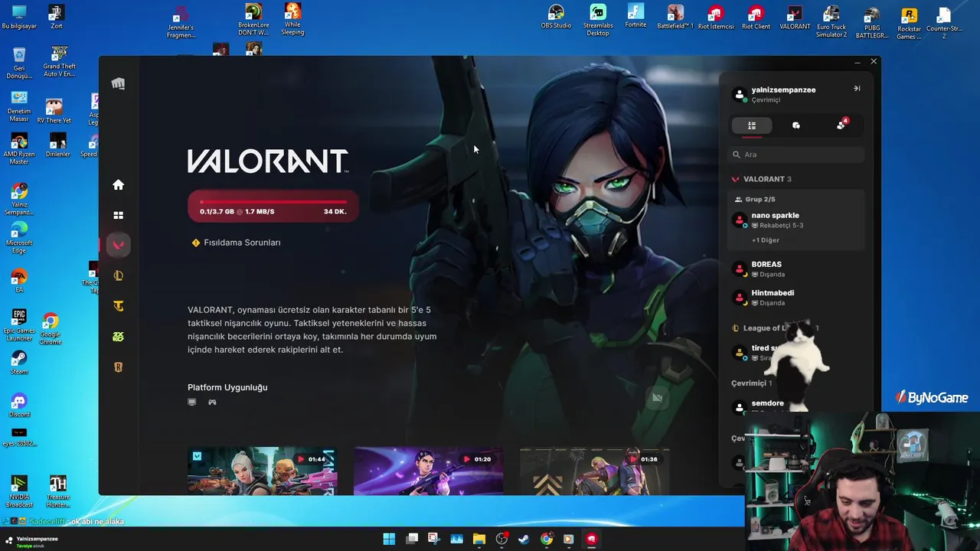Open Windows Start menu
This screenshot has width=980, height=551.
389,539
